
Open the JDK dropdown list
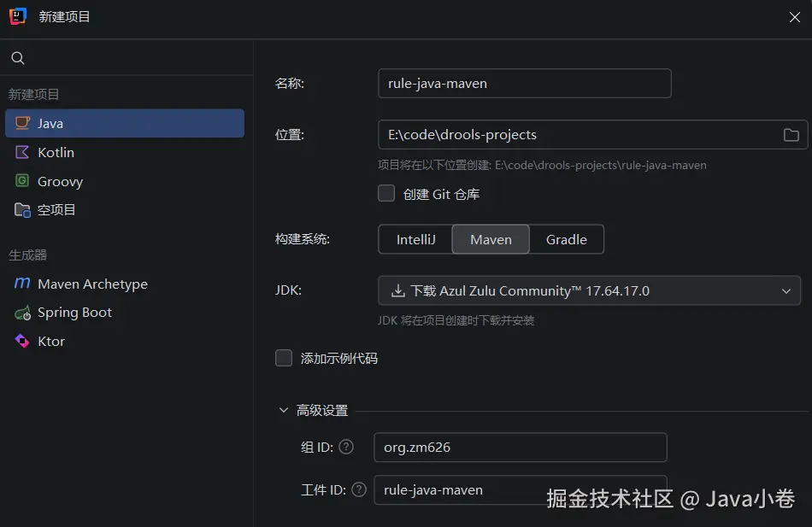coord(786,291)
